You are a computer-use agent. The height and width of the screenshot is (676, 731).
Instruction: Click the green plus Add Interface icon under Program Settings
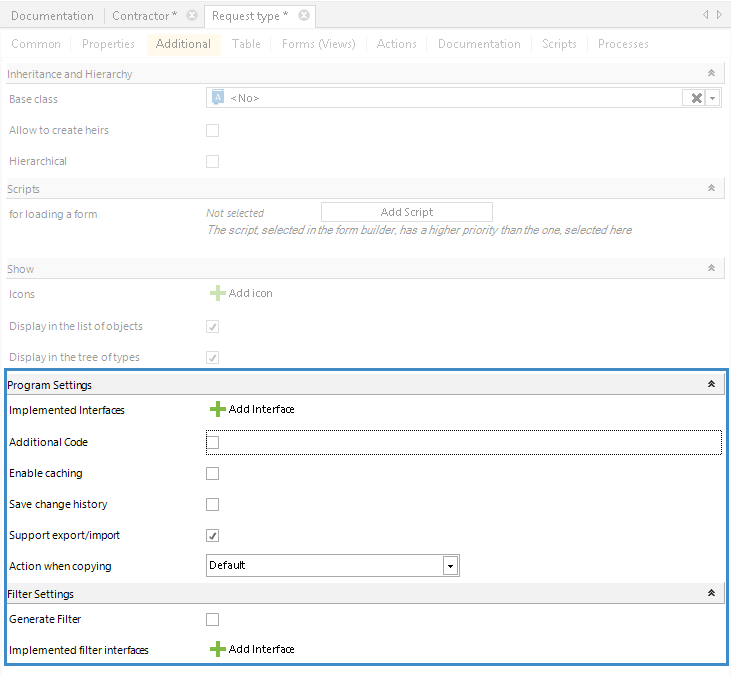tap(217, 409)
